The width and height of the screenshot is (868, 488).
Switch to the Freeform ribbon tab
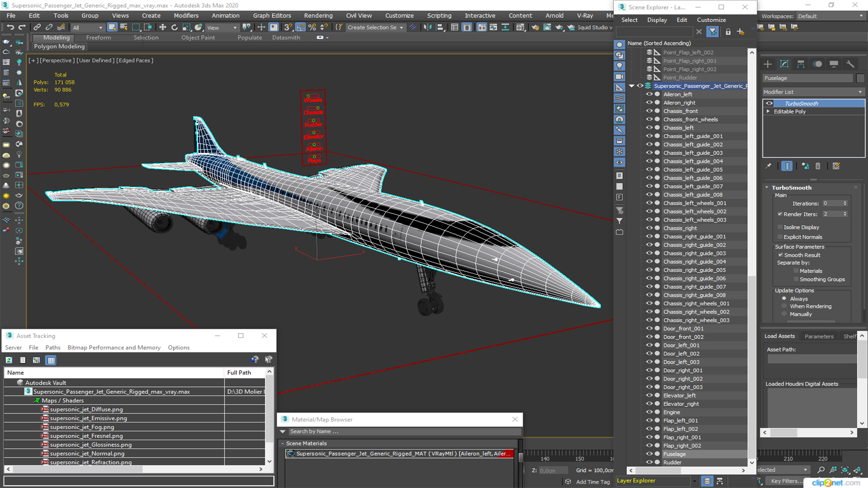pyautogui.click(x=98, y=38)
